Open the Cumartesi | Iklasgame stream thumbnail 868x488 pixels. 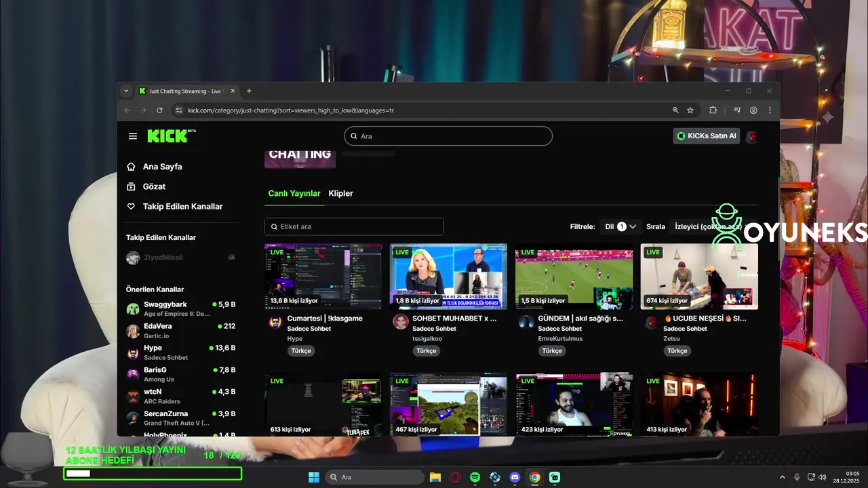point(323,277)
